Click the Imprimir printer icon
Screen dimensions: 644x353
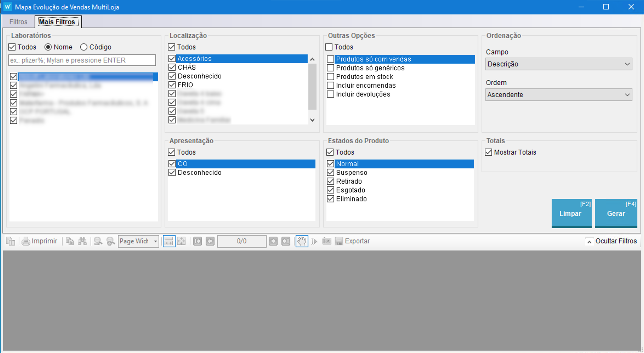pyautogui.click(x=26, y=241)
